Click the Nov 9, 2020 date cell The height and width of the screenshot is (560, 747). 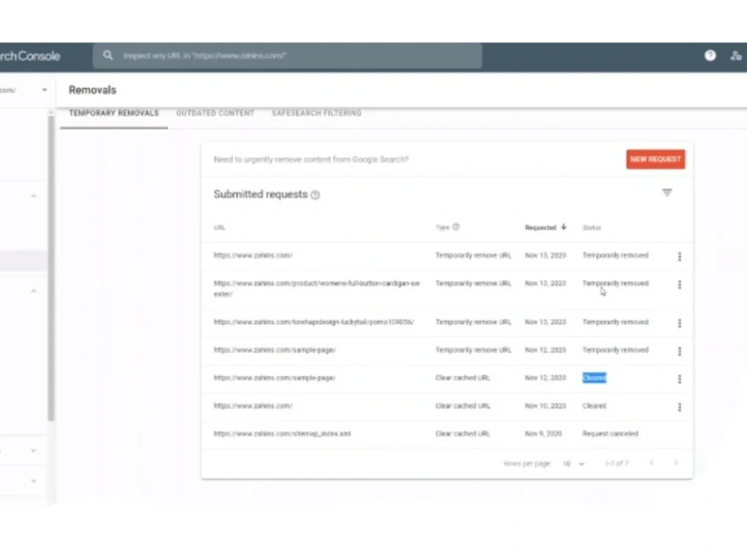pyautogui.click(x=543, y=434)
